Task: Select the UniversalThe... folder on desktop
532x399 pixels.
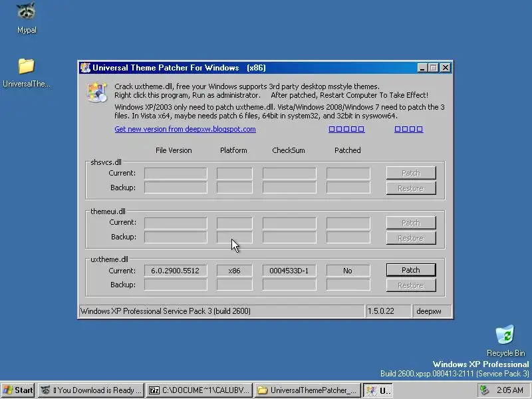Action: 26,73
